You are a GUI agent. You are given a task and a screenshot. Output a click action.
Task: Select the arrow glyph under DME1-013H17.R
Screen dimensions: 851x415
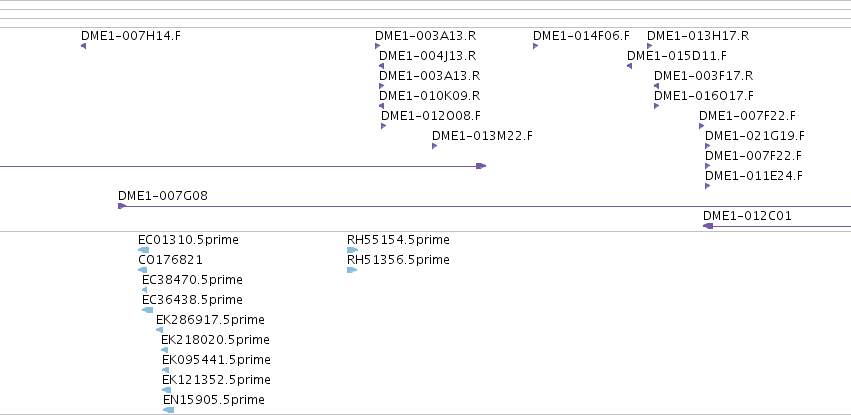650,46
